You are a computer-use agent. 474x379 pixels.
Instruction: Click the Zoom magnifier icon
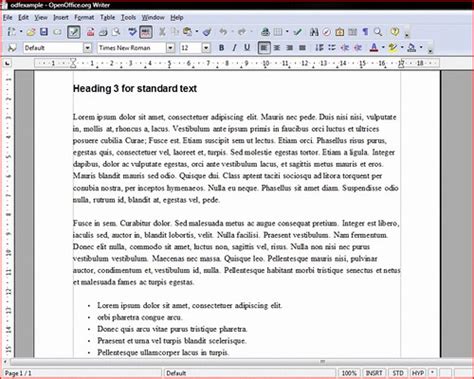click(378, 32)
